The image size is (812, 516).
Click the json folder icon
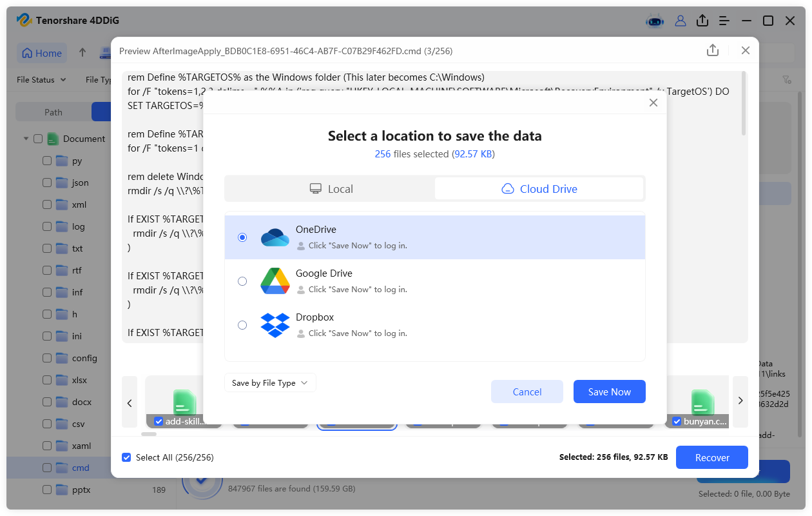tap(62, 183)
